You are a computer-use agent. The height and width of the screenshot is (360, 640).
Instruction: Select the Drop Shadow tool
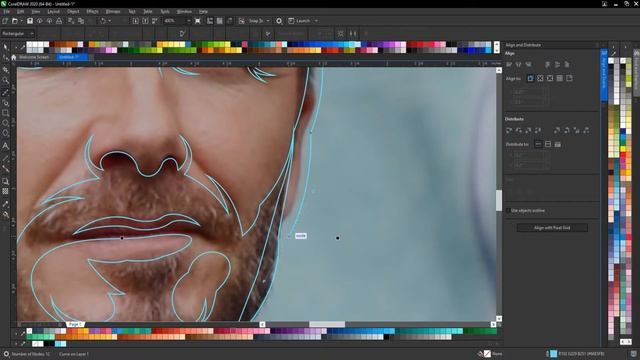5,181
